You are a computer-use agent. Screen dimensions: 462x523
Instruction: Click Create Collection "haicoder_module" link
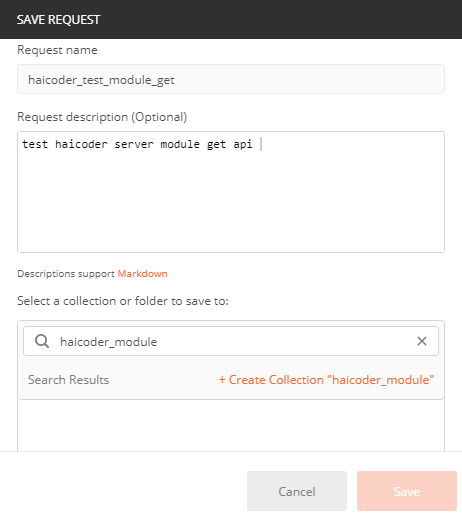tap(326, 380)
